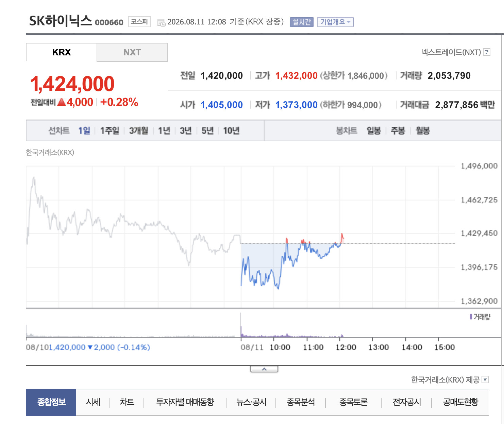The image size is (504, 424).
Task: Choose the 3개월 line chart period
Action: [138, 130]
